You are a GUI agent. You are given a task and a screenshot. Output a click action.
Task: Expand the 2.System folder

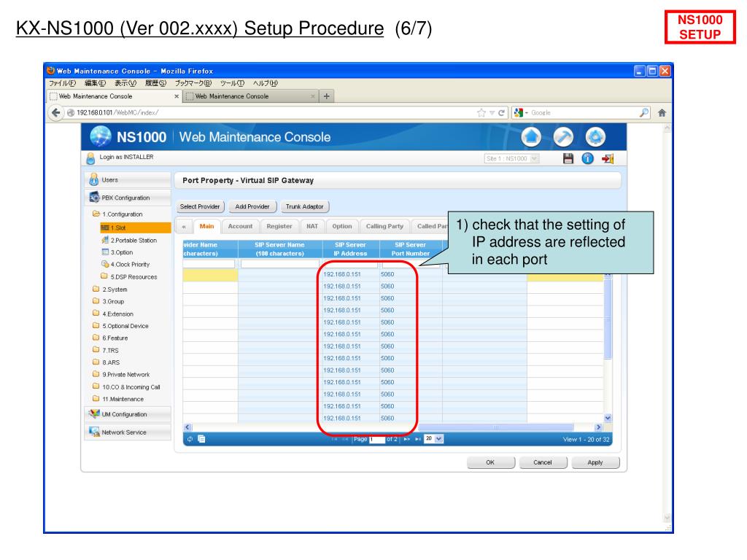pos(96,289)
